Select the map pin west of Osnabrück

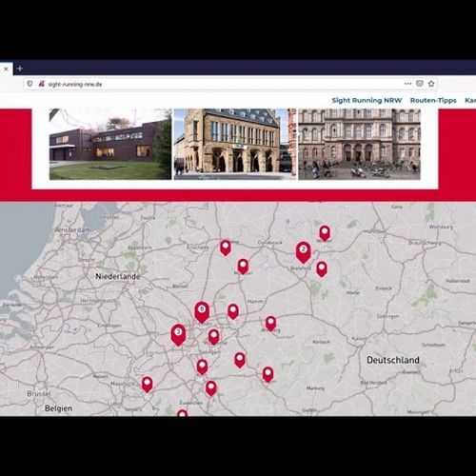click(x=226, y=248)
